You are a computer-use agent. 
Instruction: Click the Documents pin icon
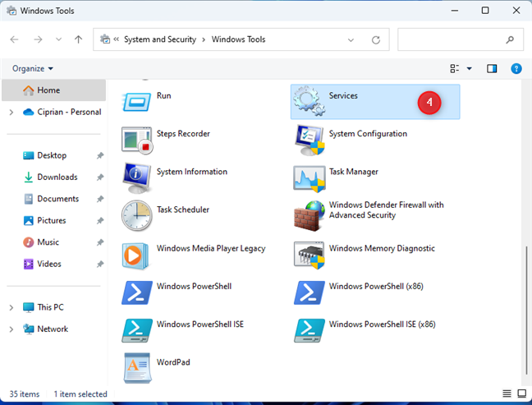point(100,199)
